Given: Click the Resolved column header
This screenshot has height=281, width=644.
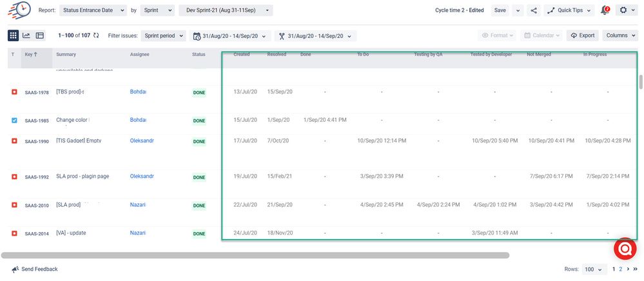Looking at the screenshot, I should point(277,54).
